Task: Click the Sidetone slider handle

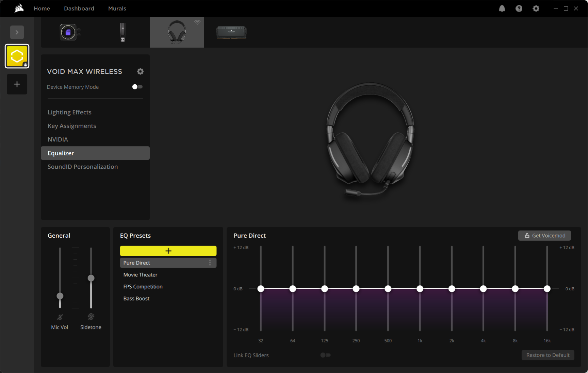Action: [91, 278]
